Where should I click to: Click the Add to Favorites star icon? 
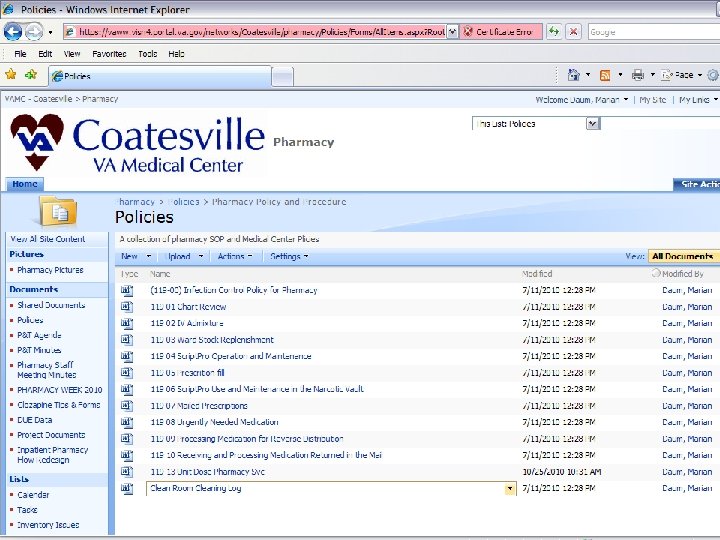(x=31, y=74)
